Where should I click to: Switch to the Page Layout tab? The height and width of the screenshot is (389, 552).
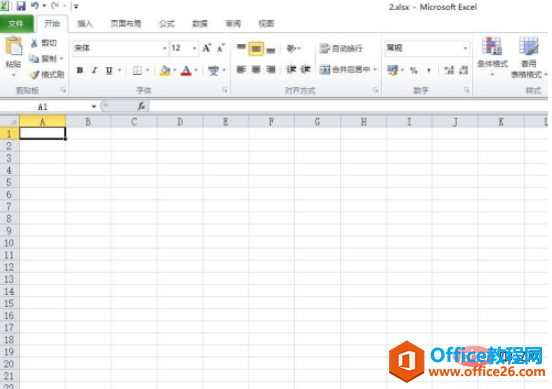coord(126,24)
